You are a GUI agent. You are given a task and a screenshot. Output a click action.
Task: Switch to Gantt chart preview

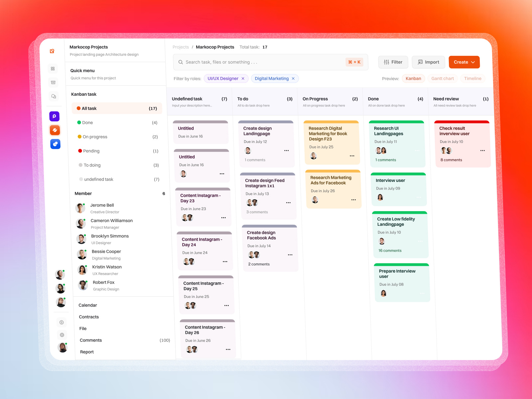tap(442, 78)
